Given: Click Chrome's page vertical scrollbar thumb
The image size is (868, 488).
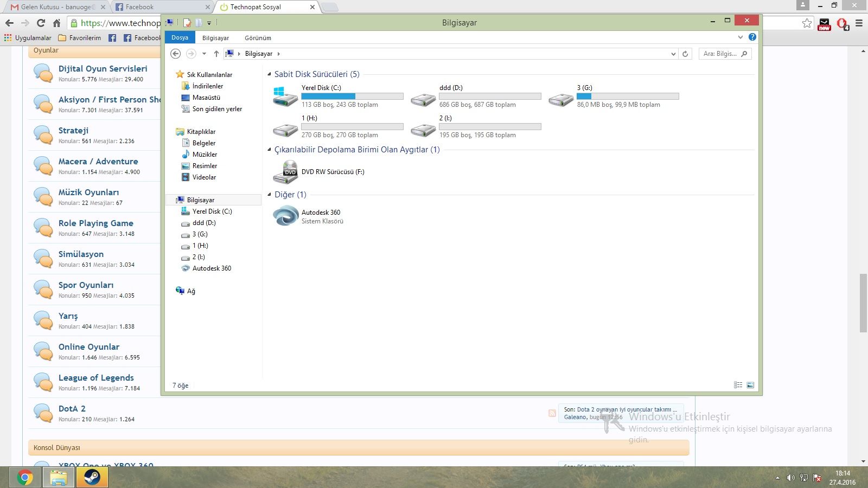Looking at the screenshot, I should pos(863,303).
